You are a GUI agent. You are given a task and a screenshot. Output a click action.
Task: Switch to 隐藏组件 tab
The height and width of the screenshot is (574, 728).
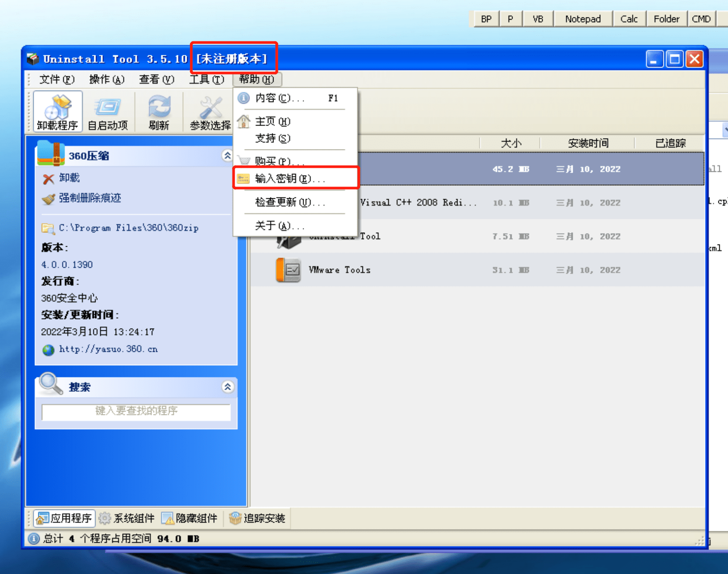pos(189,518)
